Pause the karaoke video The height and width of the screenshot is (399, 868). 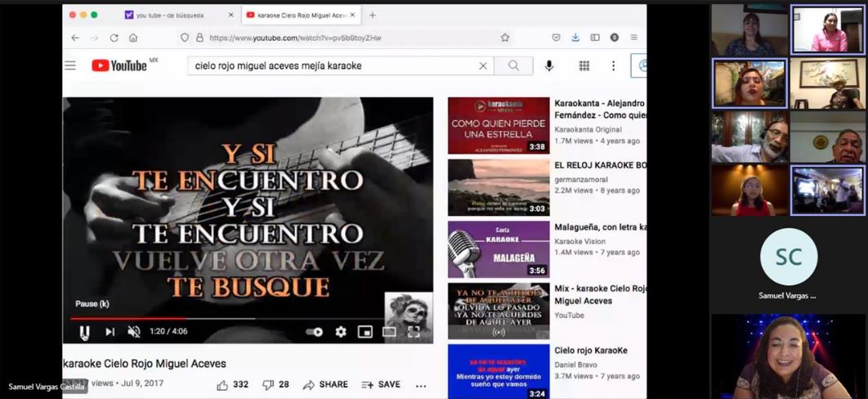(84, 331)
